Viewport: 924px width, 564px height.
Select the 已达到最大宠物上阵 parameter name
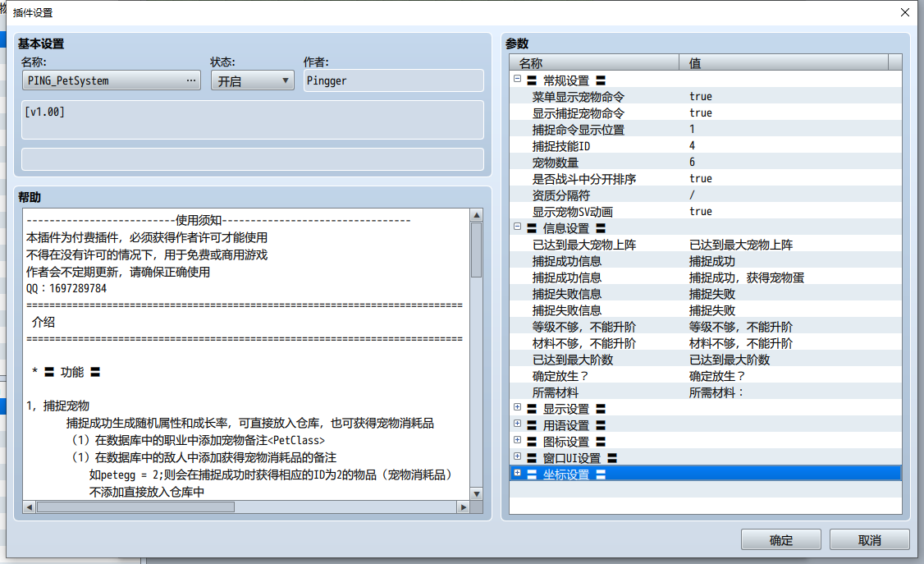[x=584, y=245]
